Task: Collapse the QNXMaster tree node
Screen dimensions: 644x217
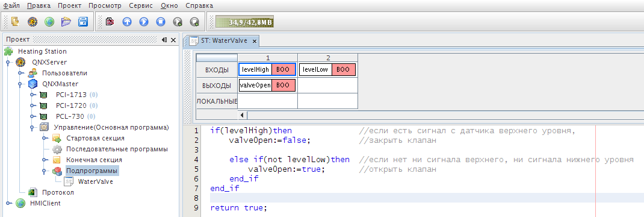Action: 20,84
